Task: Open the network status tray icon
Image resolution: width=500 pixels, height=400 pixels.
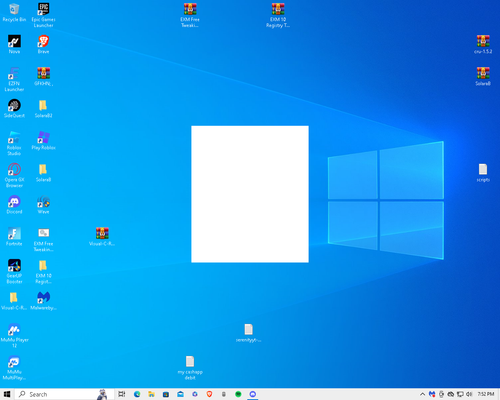Action: 460,394
